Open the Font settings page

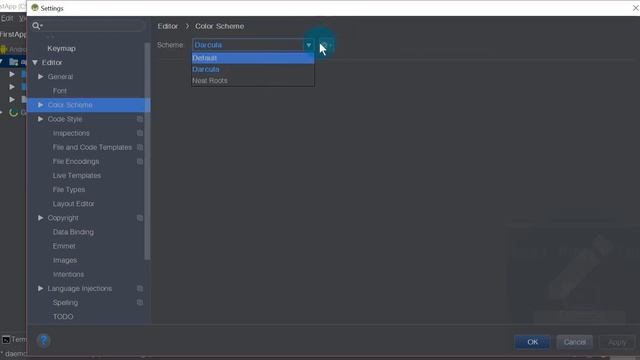point(60,91)
